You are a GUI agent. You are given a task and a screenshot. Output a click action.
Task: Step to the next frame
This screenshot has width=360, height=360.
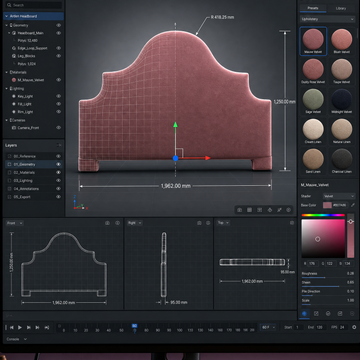tap(29, 327)
